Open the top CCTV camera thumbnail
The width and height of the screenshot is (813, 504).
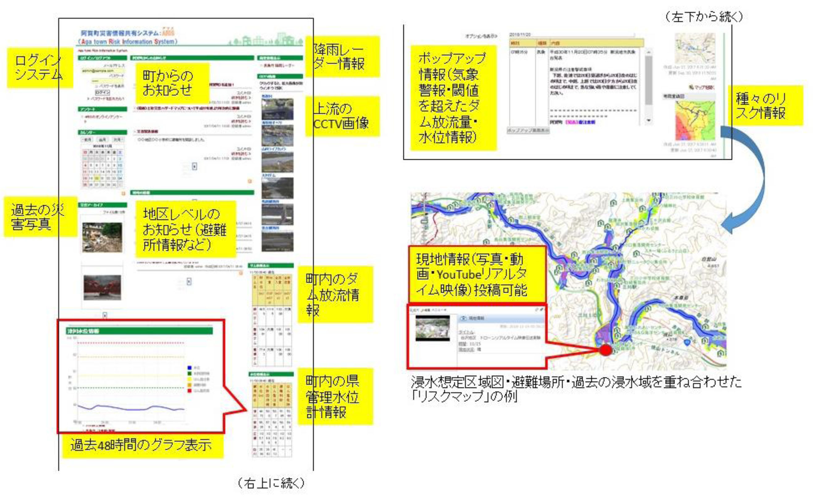(277, 109)
